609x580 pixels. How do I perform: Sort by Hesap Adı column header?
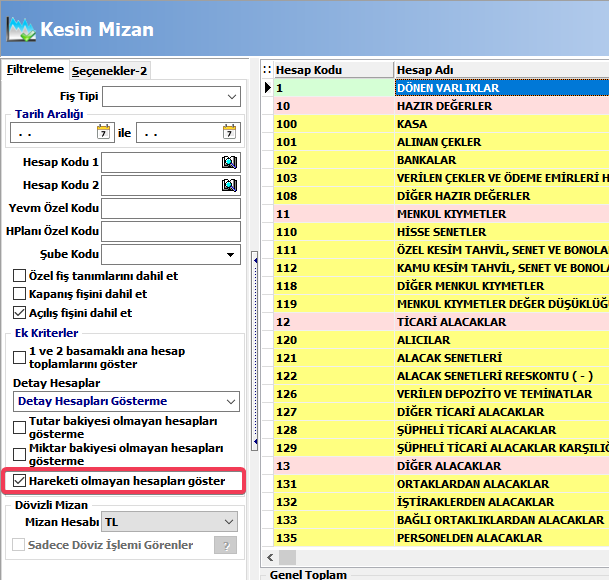[x=502, y=70]
